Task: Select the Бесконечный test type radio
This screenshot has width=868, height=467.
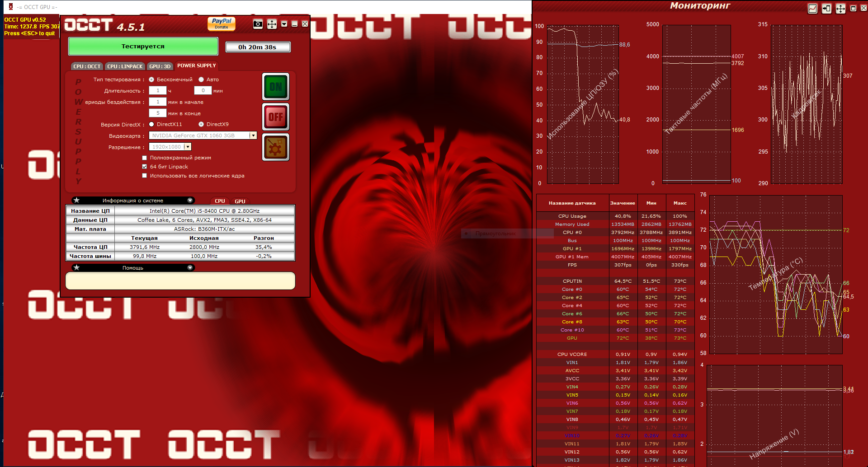Action: click(151, 79)
